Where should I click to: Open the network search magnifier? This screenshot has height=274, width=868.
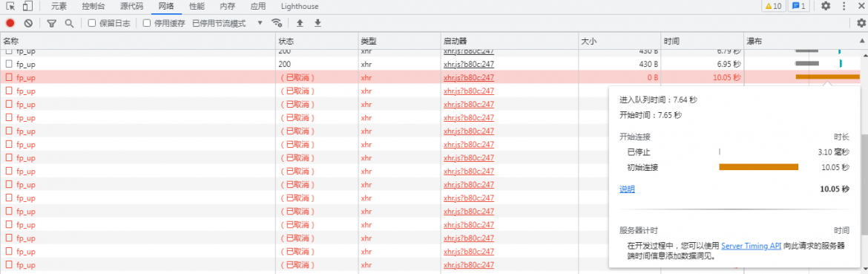[x=69, y=23]
